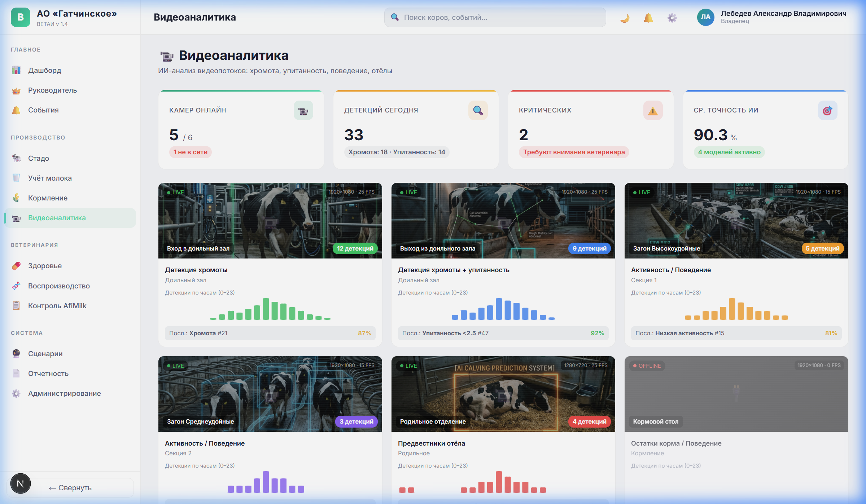The image size is (866, 504).
Task: Toggle dark mode with the moon icon
Action: [625, 17]
